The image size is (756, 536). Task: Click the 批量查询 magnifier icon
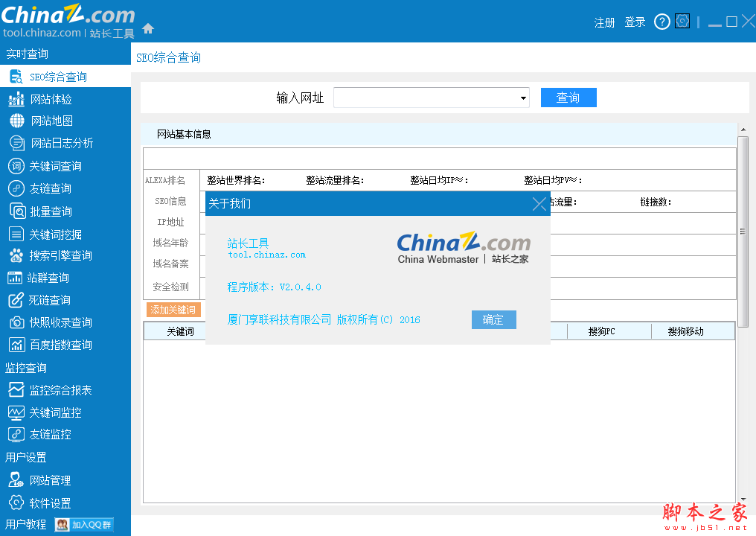17,211
